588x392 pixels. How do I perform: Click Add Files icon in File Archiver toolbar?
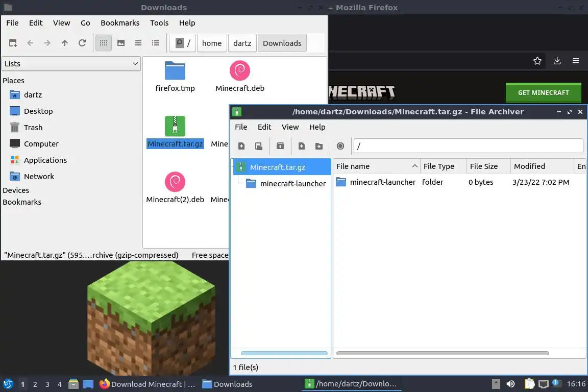point(302,146)
